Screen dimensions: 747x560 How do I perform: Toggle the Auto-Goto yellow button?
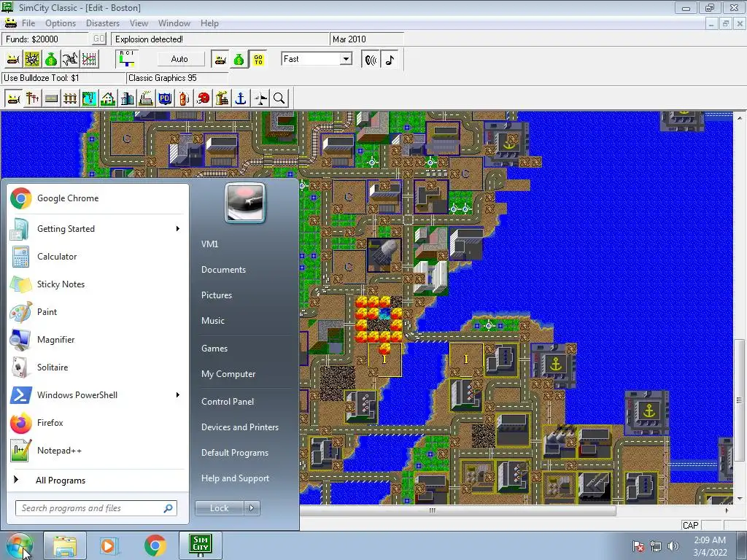point(258,60)
